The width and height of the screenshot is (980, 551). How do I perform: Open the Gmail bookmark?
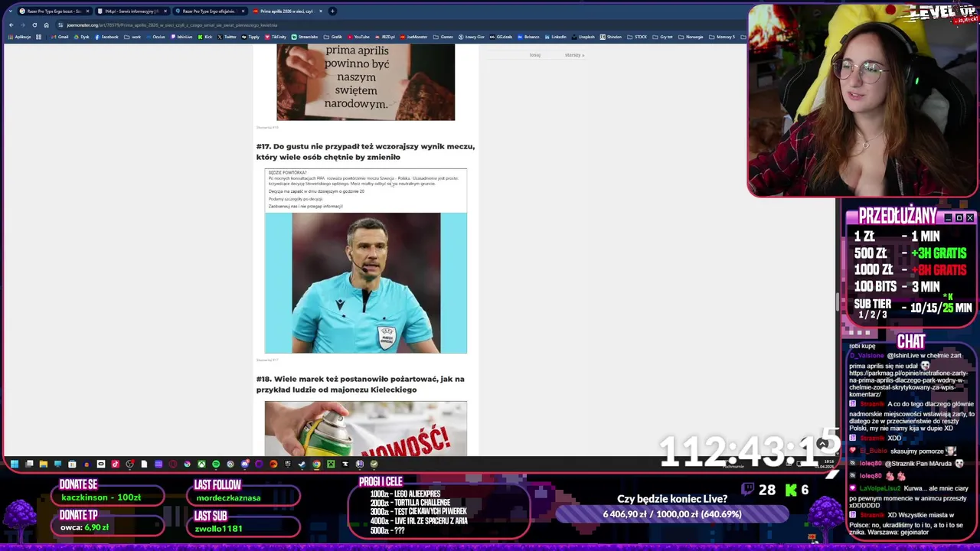point(60,37)
